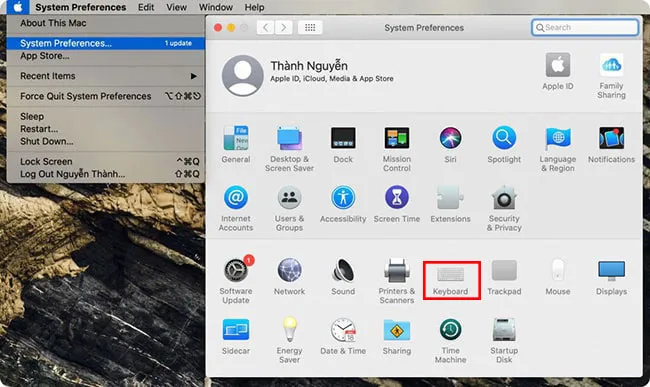Go back with the left chevron button
650x387 pixels.
click(x=265, y=27)
